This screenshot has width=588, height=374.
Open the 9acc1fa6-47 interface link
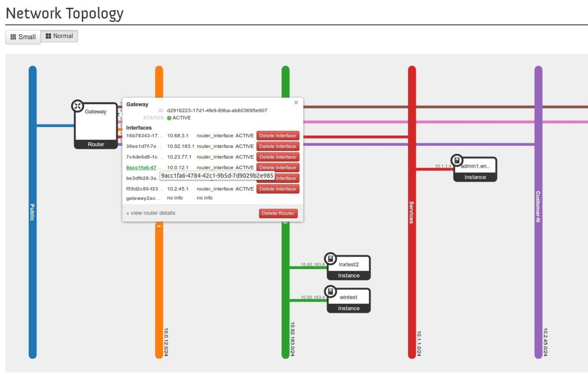pos(141,167)
